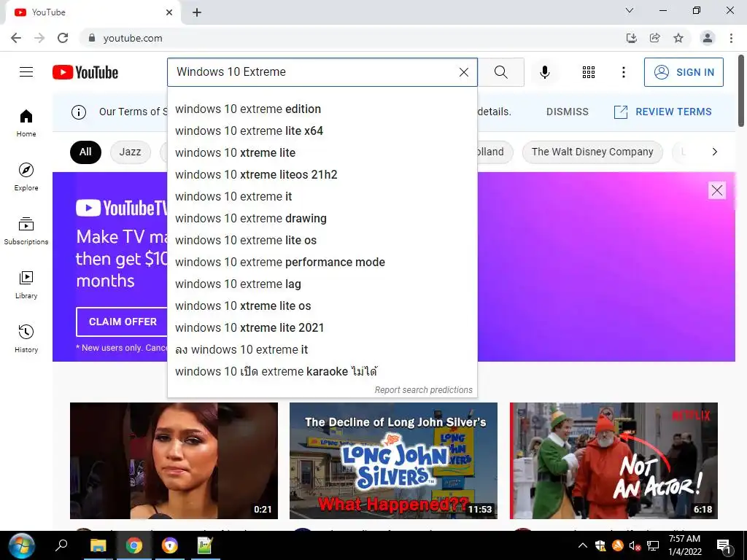Open the Chrome profile avatar
The width and height of the screenshot is (747, 560).
click(x=708, y=38)
